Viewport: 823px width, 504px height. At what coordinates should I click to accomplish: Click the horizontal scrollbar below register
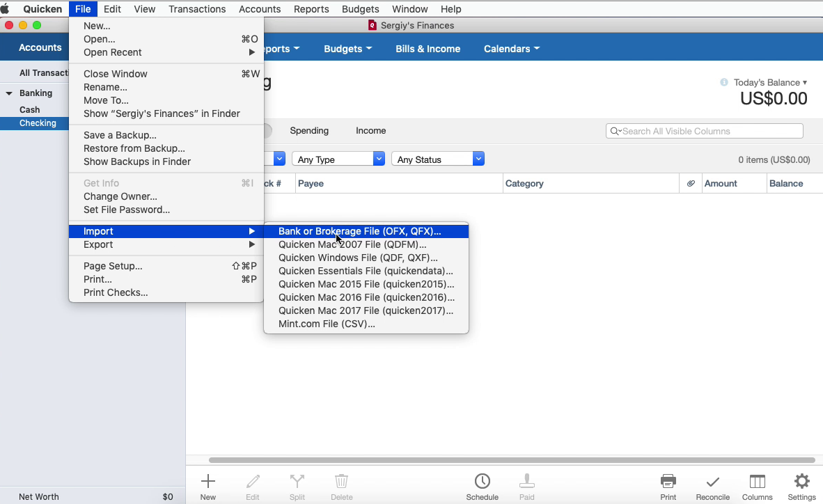point(512,460)
